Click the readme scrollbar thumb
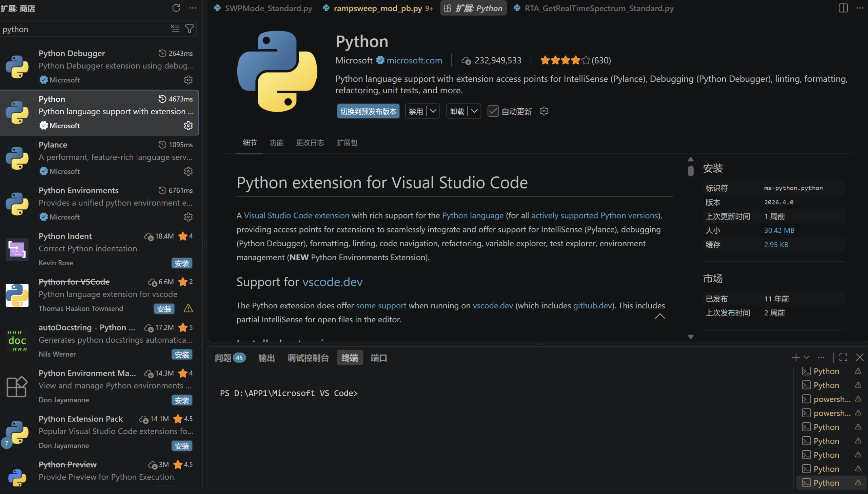This screenshot has width=868, height=494. click(x=690, y=171)
